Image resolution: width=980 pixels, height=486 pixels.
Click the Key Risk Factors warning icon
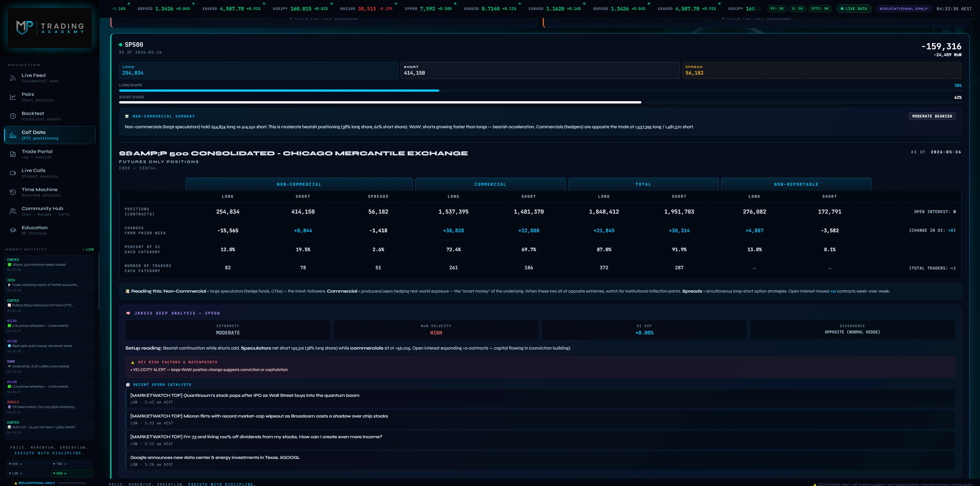click(x=132, y=362)
